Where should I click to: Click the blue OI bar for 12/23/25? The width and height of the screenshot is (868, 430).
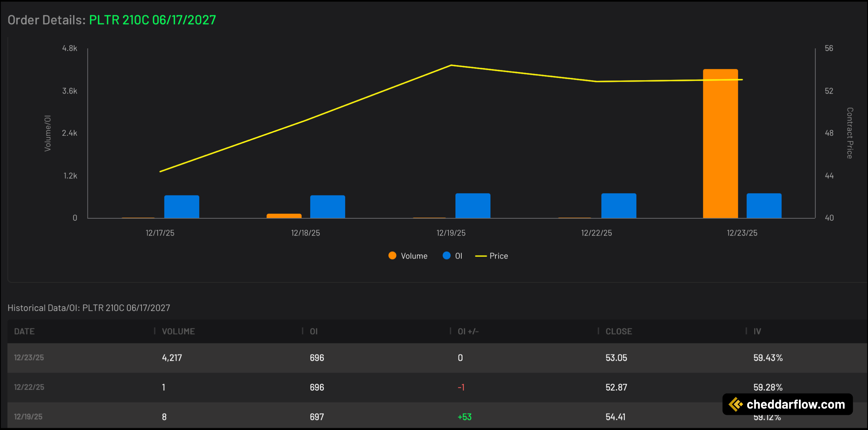(x=764, y=206)
